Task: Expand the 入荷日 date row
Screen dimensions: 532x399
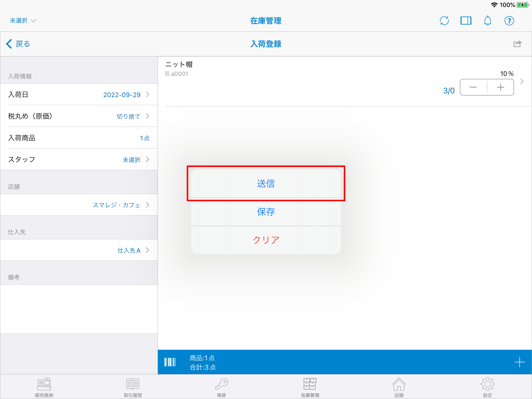Action: (79, 95)
